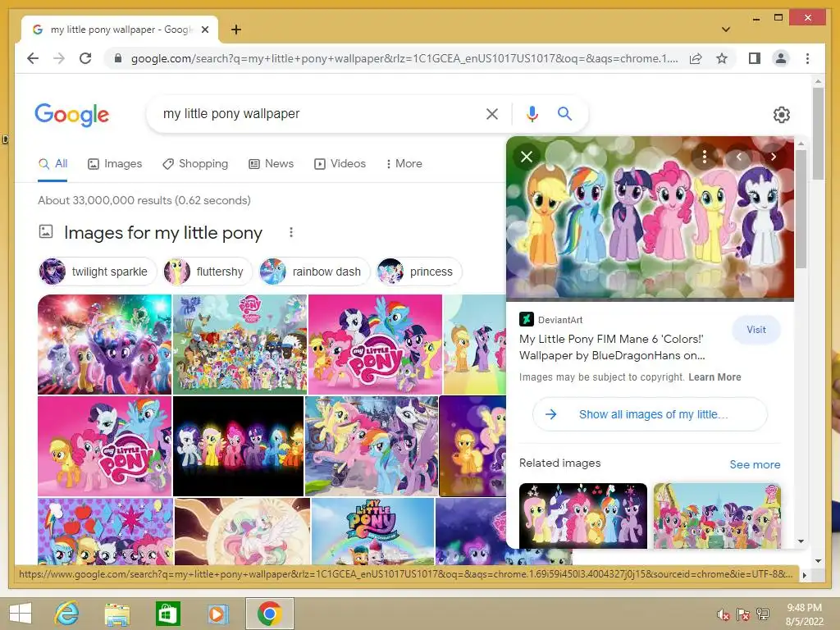Open Chrome's three-dot menu
The image size is (840, 630).
coord(807,58)
